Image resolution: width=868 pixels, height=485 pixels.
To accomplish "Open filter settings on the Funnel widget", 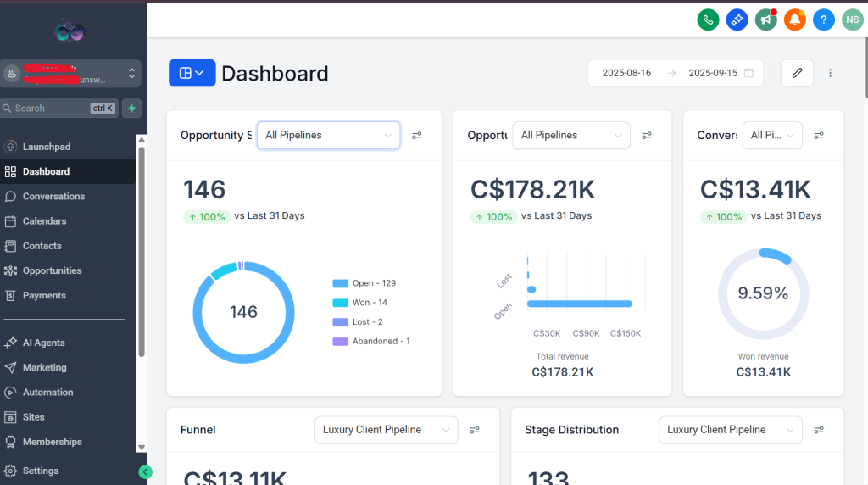I will coord(475,430).
